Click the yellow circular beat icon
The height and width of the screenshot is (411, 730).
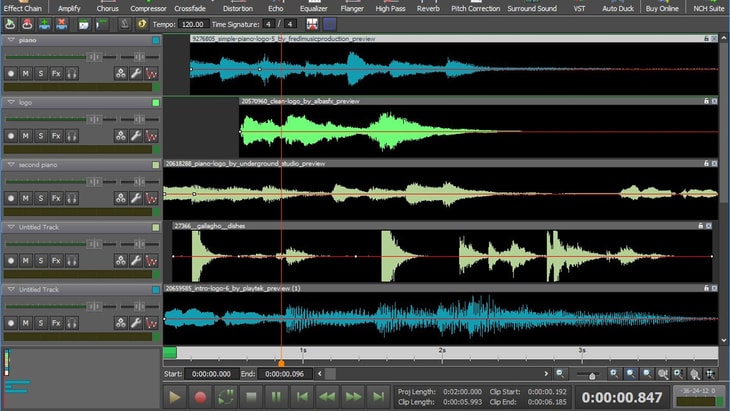click(142, 24)
